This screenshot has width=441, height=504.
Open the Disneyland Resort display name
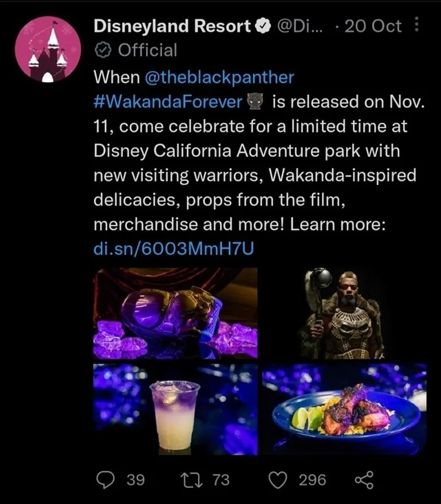pyautogui.click(x=172, y=26)
